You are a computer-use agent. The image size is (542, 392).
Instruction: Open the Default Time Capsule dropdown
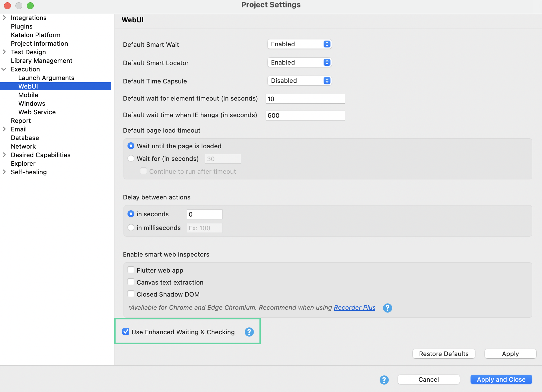click(299, 81)
